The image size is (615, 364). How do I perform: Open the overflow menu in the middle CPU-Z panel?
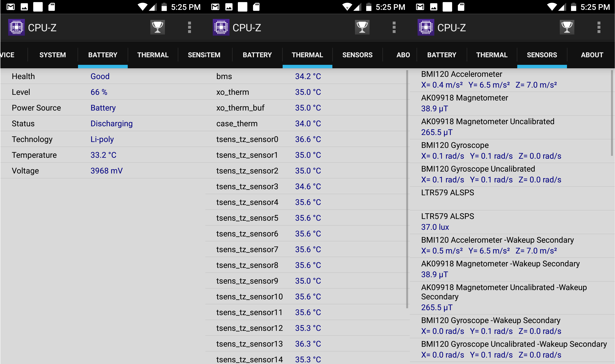tap(394, 27)
